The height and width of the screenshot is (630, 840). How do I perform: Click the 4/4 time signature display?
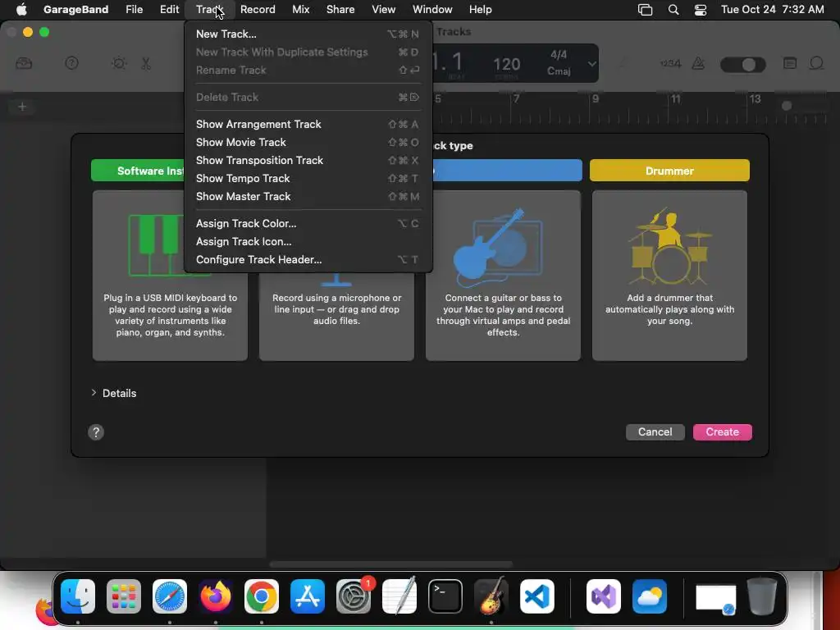559,55
